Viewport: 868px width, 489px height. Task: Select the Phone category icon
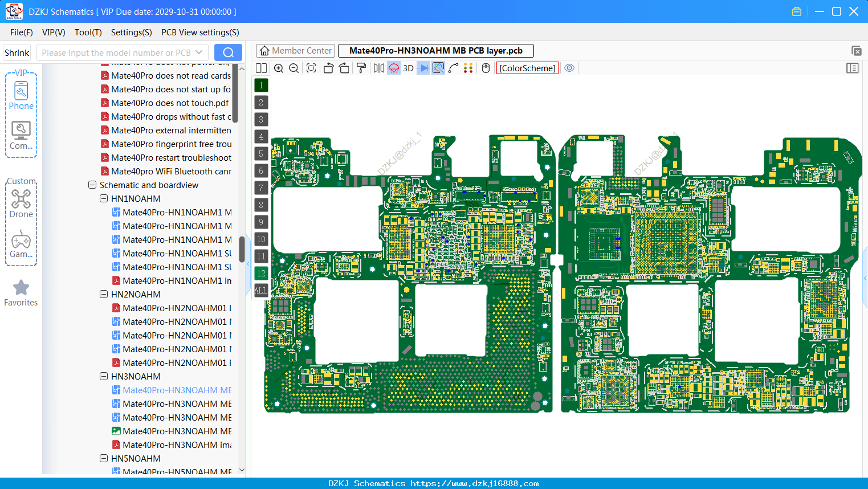pyautogui.click(x=21, y=95)
